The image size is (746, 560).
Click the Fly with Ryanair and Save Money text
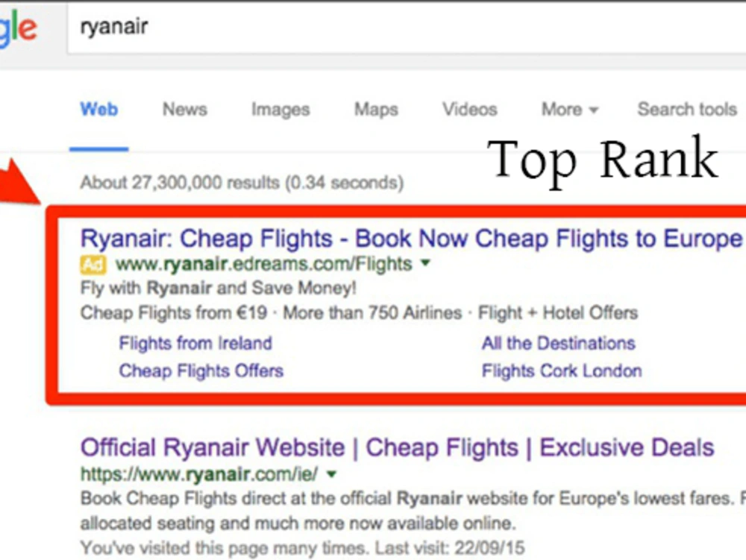pyautogui.click(x=219, y=288)
